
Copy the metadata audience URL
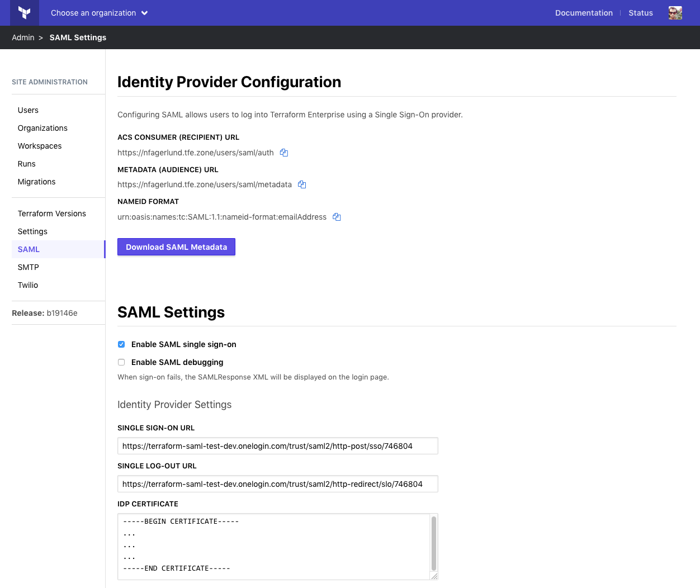(x=302, y=184)
